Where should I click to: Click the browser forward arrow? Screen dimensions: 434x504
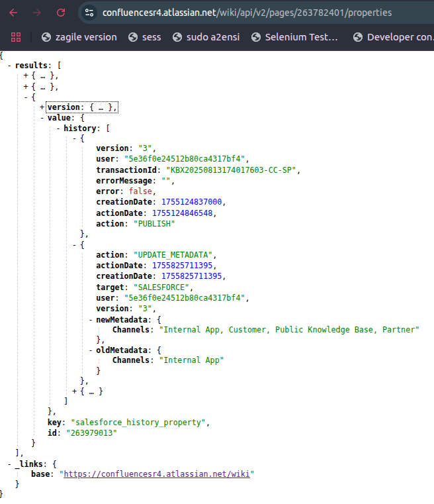[37, 13]
